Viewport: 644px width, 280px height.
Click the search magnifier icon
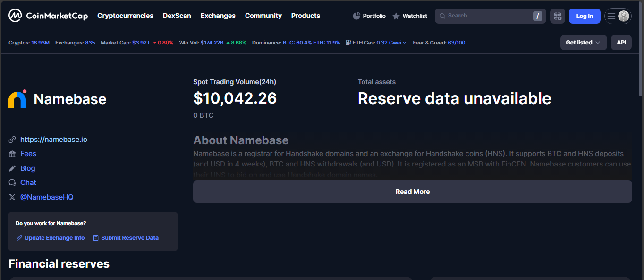pyautogui.click(x=442, y=16)
